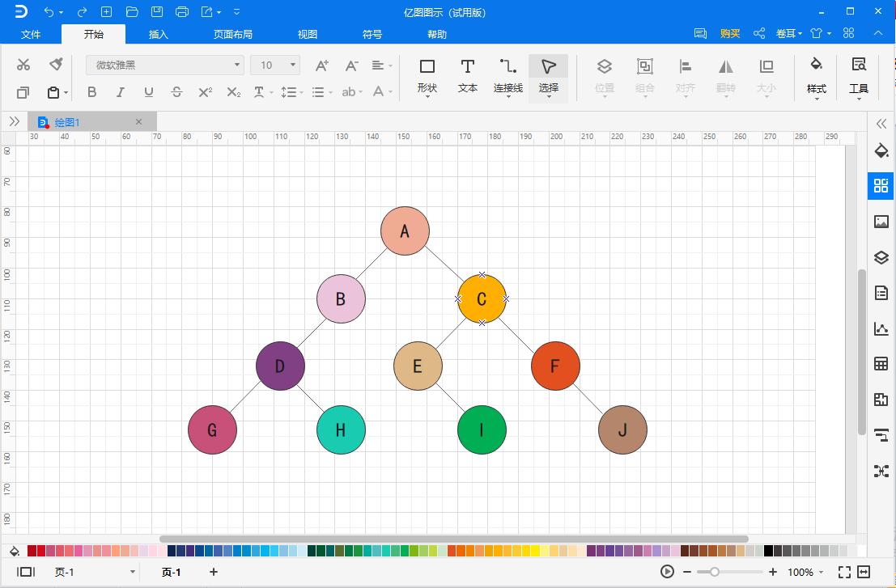
Task: Click the format painter brush icon
Action: pyautogui.click(x=56, y=65)
